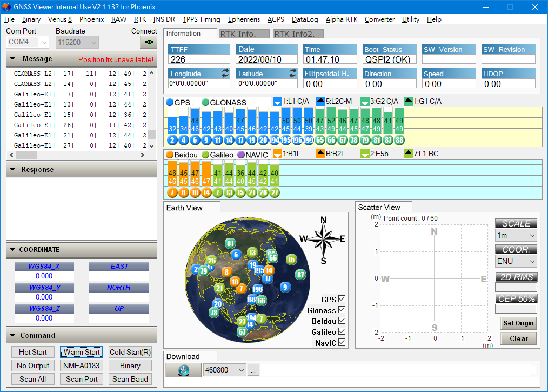Screen dimensions: 548x392
Task: Uncheck the GPS checkbox in Earth View
Action: 342,300
